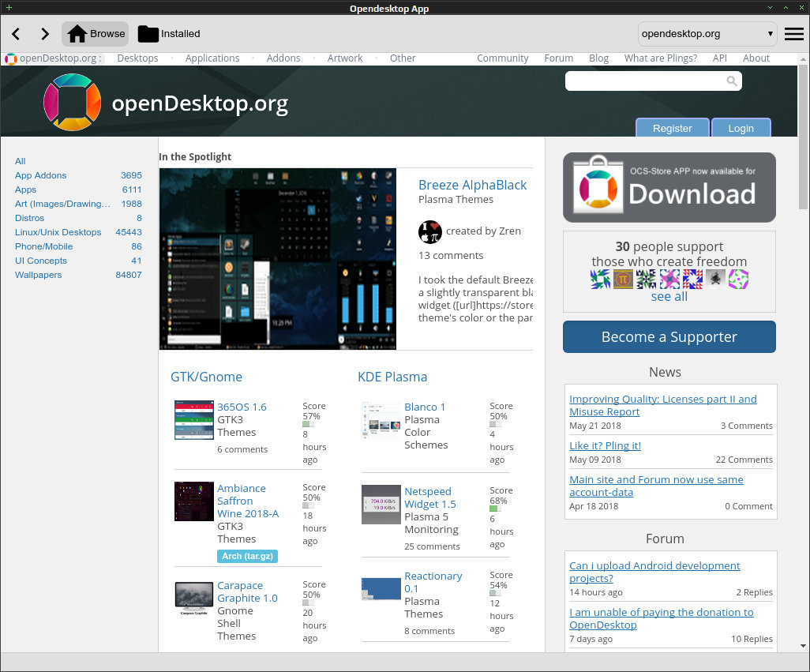Click the search magnifier icon
The height and width of the screenshot is (672, 810).
pos(732,81)
